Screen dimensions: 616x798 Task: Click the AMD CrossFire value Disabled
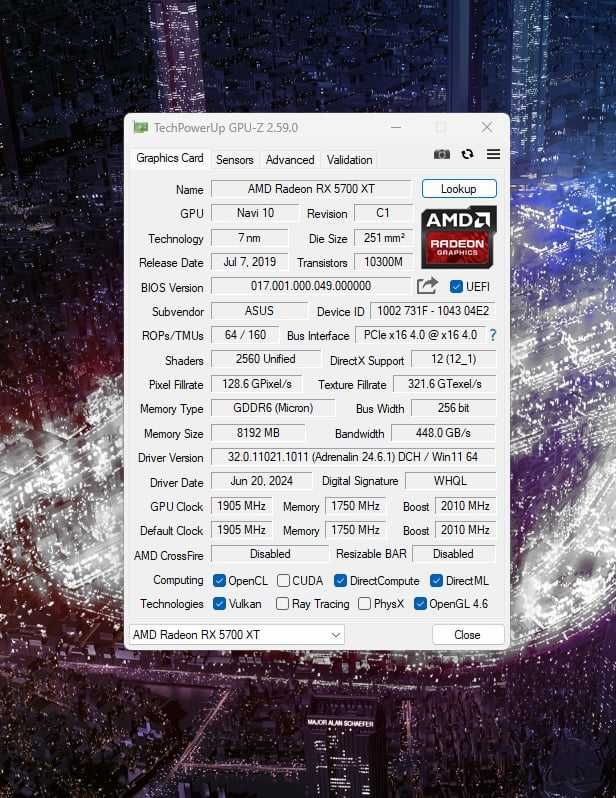tap(270, 554)
